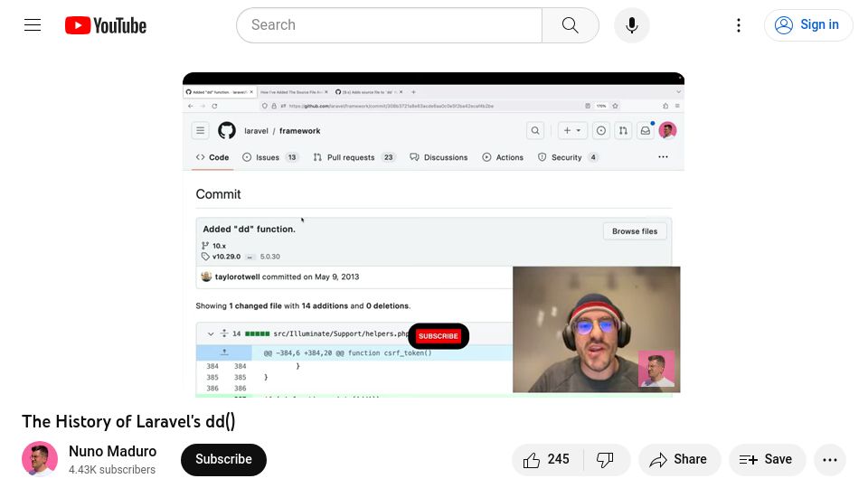
Task: Open GitHub tab overflow ellipsis menu
Action: pos(663,157)
